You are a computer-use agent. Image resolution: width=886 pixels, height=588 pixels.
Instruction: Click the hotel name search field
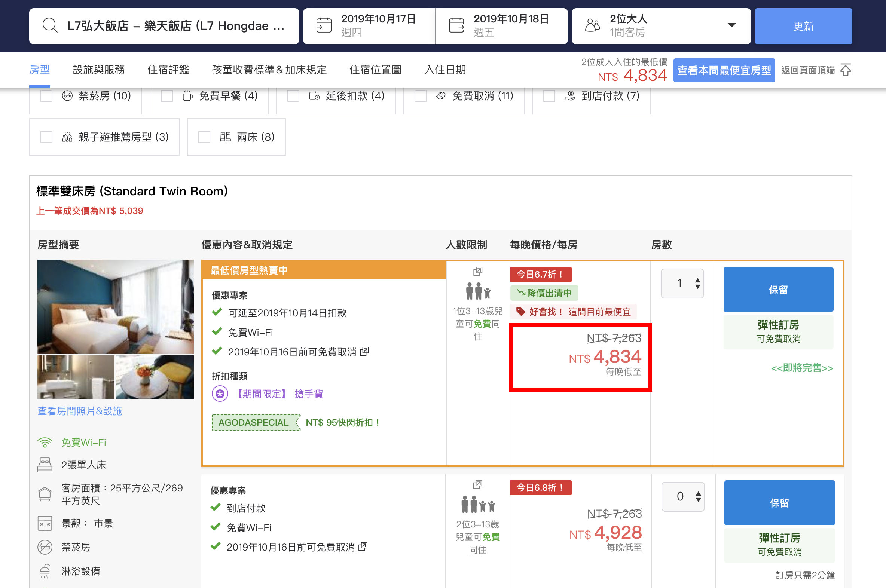tap(164, 26)
